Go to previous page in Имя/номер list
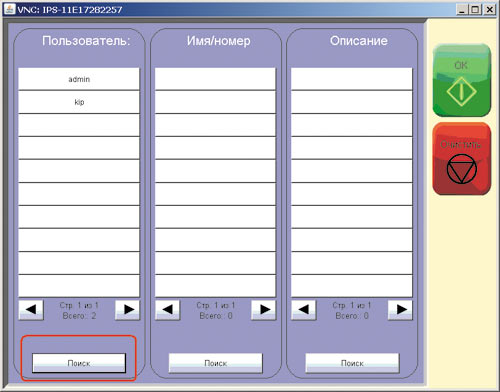Viewport: 500px width, 392px height. 168,310
